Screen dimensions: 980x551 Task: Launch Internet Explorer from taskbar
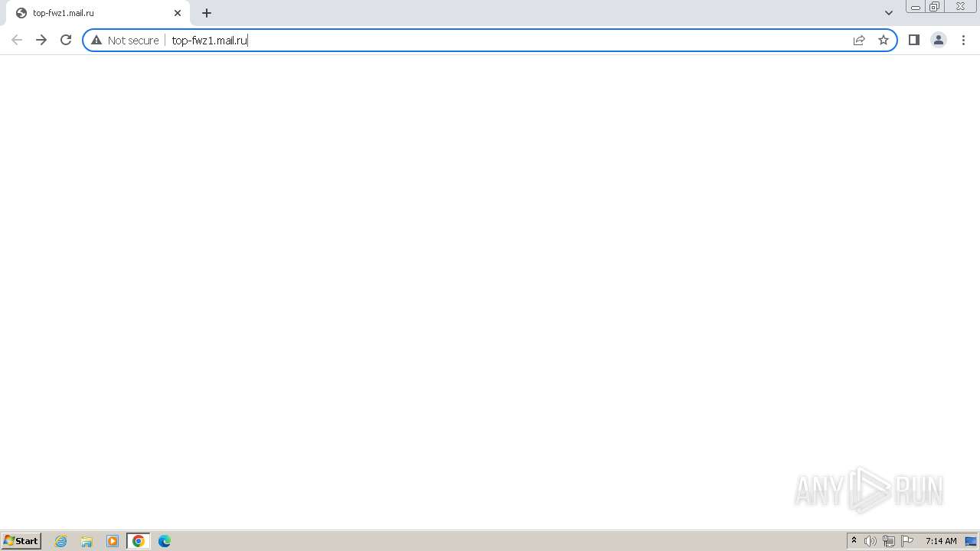tap(61, 541)
